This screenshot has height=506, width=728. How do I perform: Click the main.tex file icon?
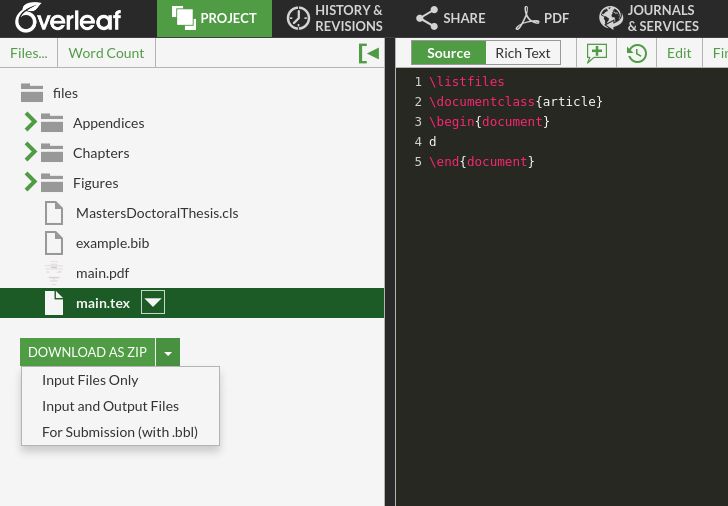click(54, 303)
